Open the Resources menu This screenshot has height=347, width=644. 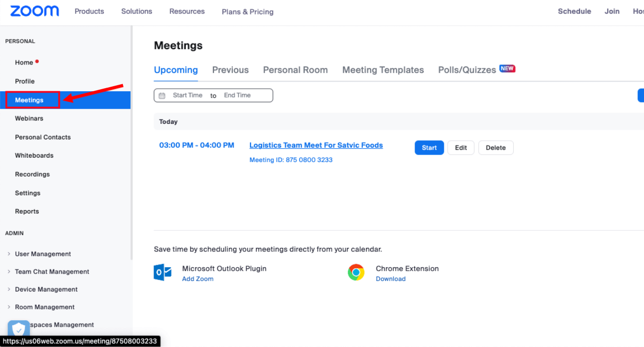point(187,11)
